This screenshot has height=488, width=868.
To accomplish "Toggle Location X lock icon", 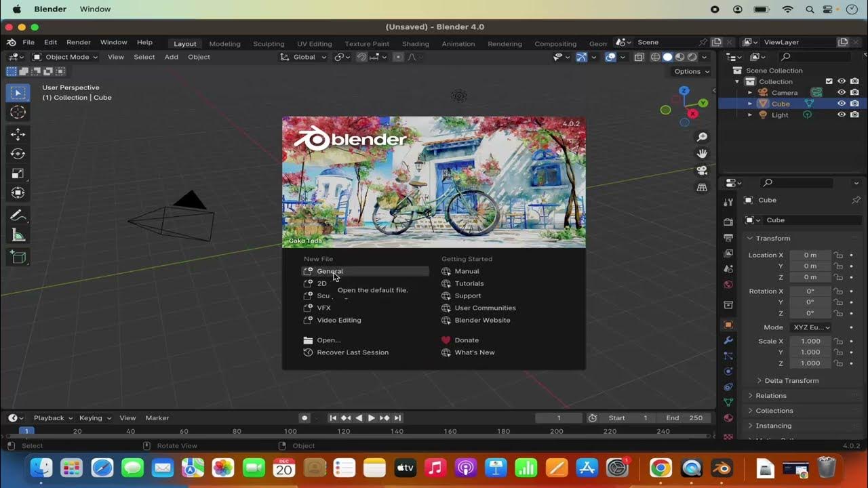I will click(838, 255).
